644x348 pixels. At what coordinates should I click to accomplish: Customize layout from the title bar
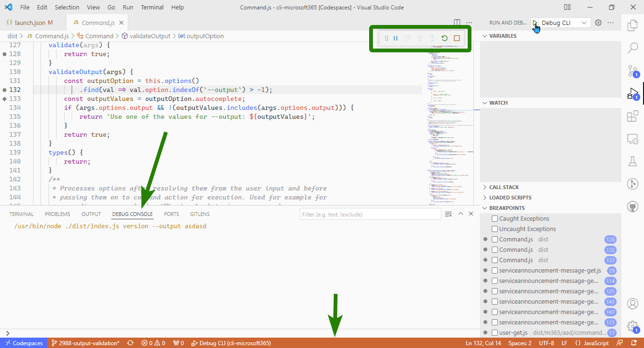tap(568, 8)
